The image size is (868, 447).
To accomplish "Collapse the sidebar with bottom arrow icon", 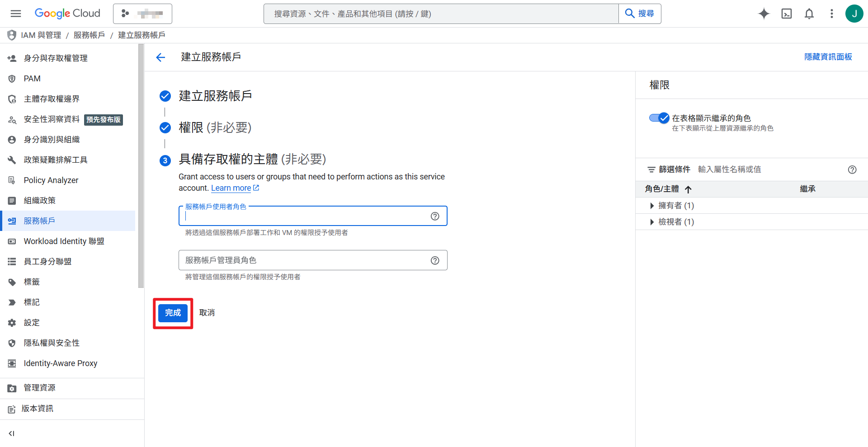I will coord(12,433).
